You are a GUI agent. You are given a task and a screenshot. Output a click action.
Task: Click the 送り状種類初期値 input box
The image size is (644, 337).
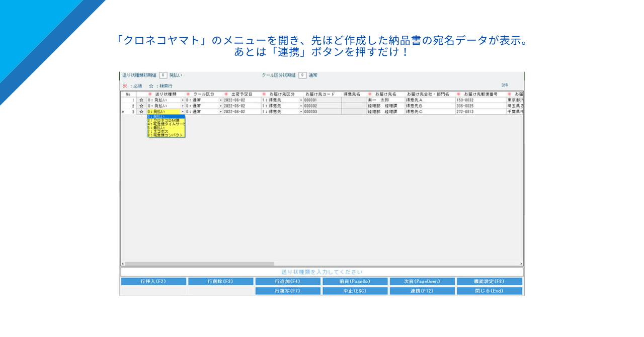click(163, 75)
